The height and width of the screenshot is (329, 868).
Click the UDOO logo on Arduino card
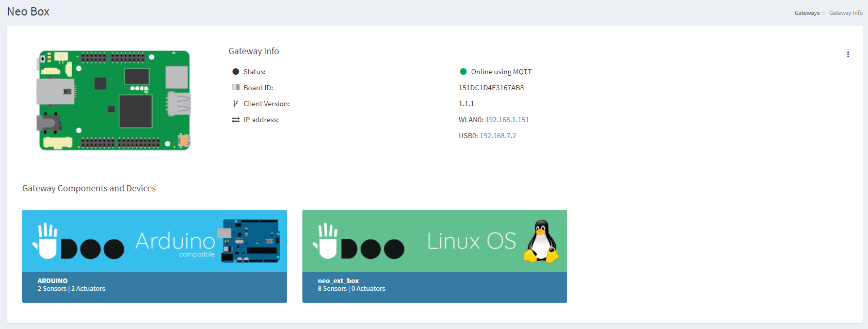78,241
